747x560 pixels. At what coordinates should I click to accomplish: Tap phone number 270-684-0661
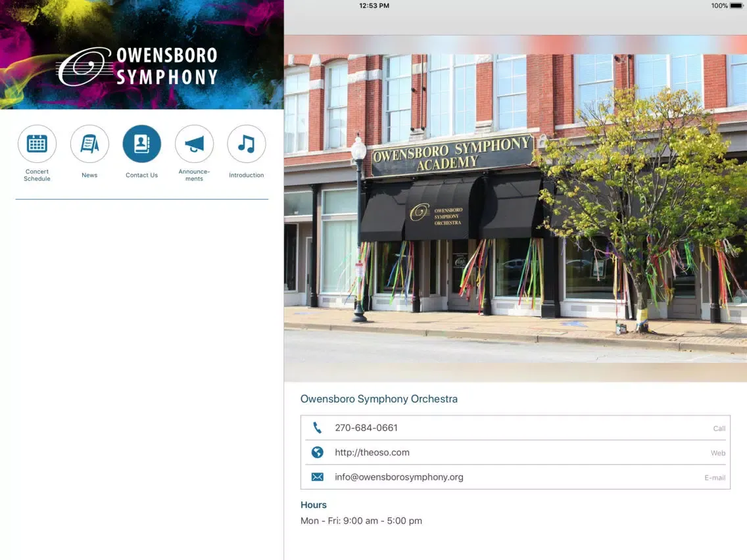(x=366, y=428)
